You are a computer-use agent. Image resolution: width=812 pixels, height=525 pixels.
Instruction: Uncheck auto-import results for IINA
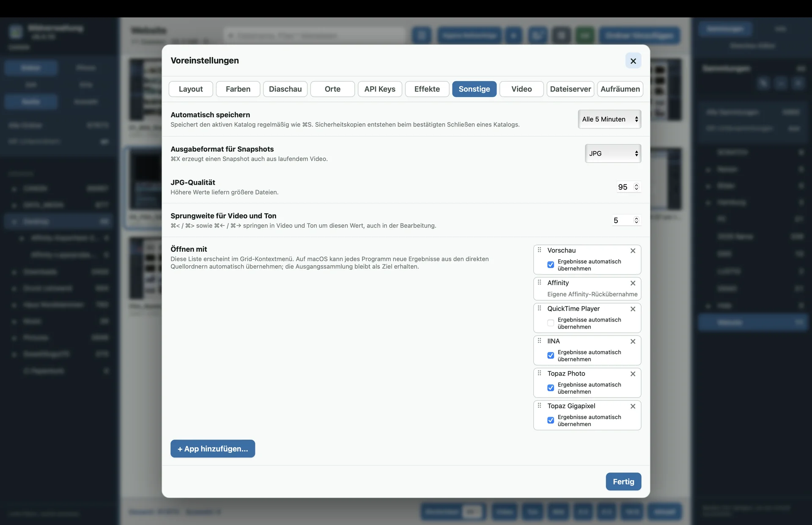[551, 355]
